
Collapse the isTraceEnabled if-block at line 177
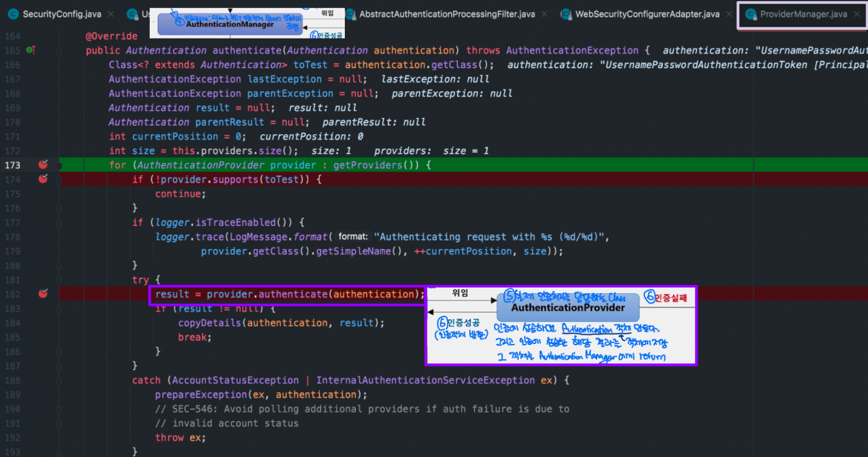59,222
